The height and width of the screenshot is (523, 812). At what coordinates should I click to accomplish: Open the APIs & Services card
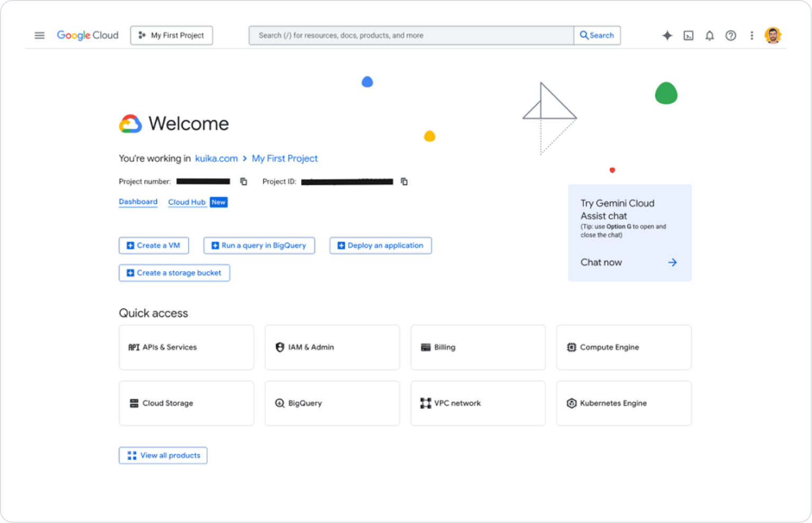pyautogui.click(x=186, y=347)
